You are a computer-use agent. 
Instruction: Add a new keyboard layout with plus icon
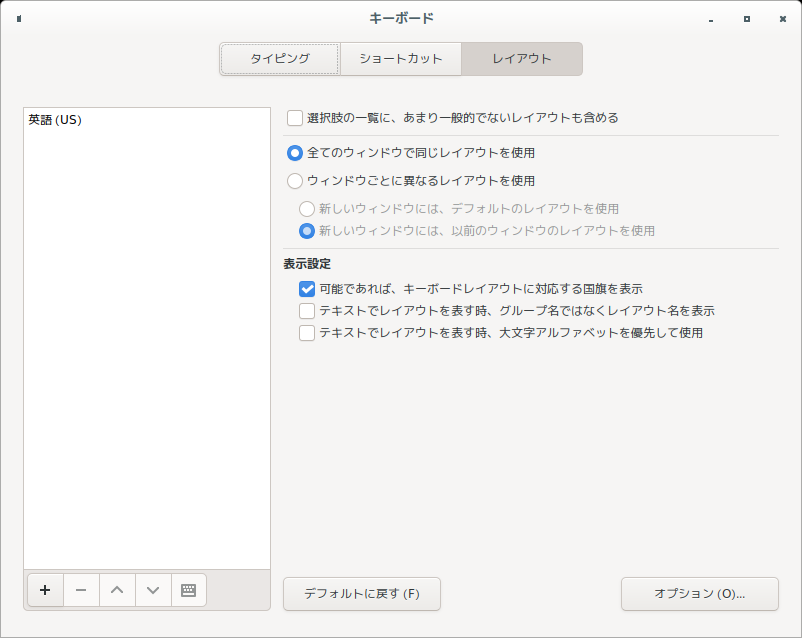[x=46, y=590]
